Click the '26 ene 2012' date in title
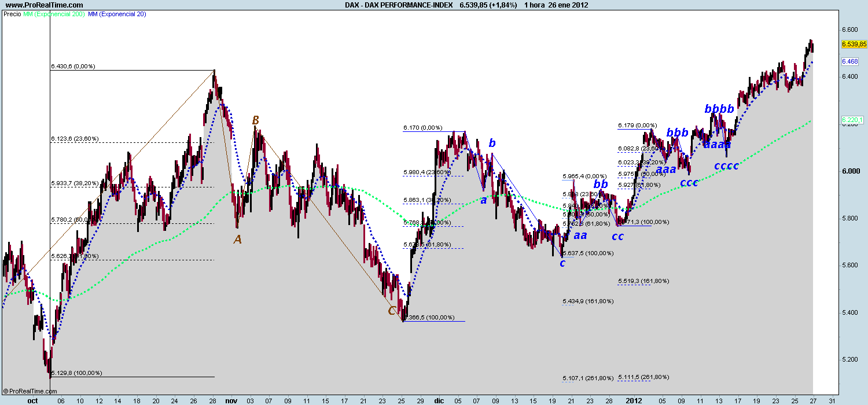This screenshot has width=868, height=405. tap(569, 5)
